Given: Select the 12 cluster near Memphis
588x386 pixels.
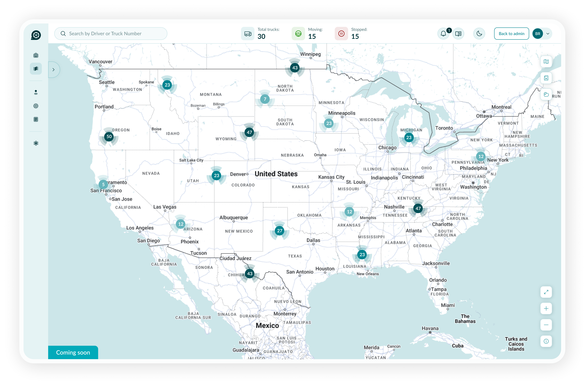Looking at the screenshot, I should pyautogui.click(x=349, y=212).
